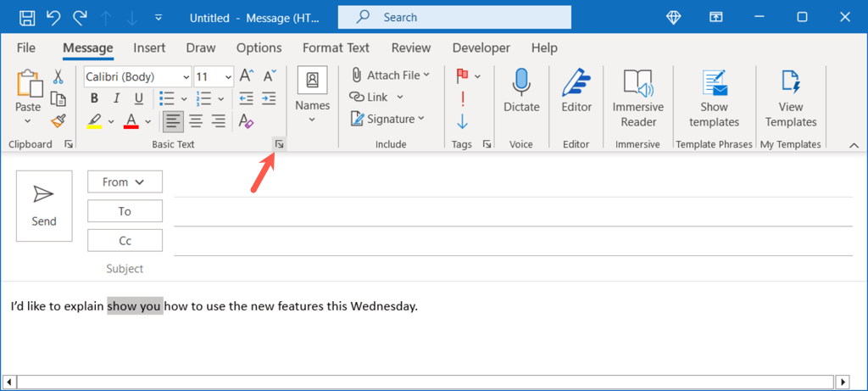
Task: Open the Editor pen tool
Action: 576,91
